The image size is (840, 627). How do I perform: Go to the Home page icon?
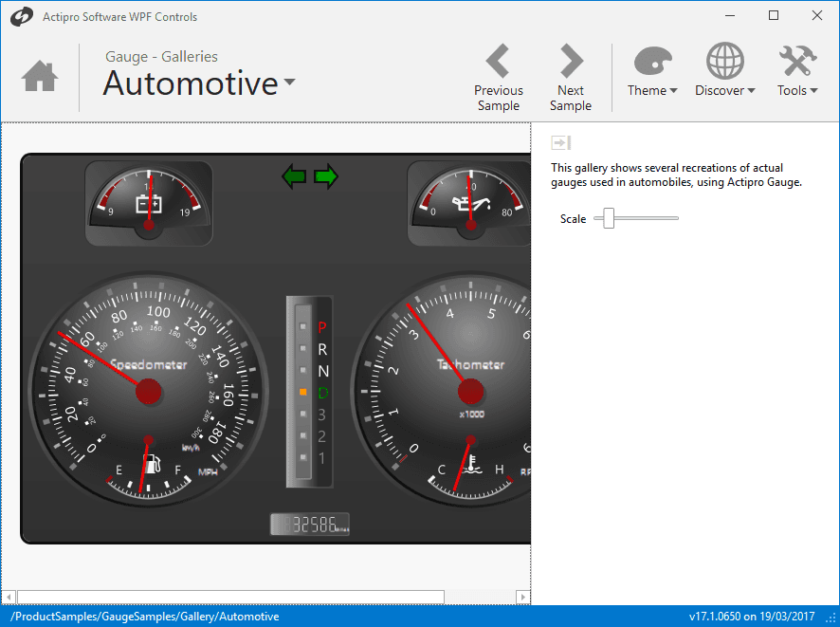pyautogui.click(x=40, y=77)
